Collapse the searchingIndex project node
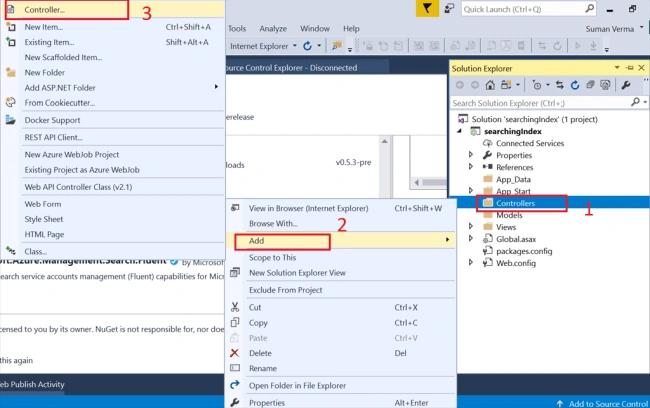 click(459, 131)
